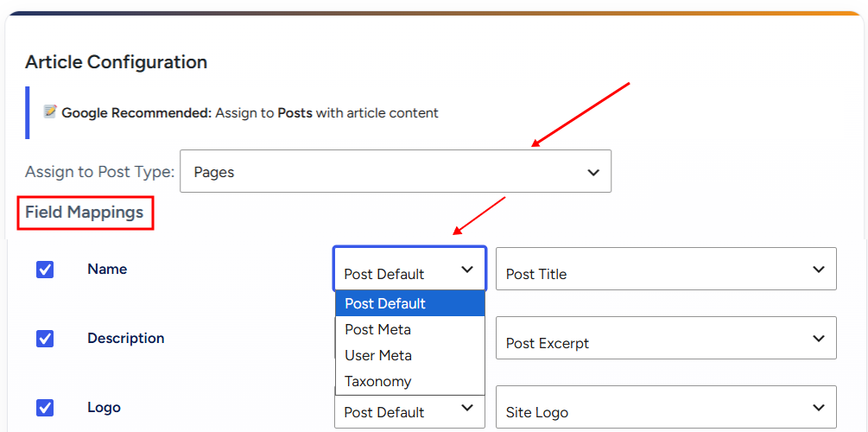Open the Assign to Post Type dropdown
The width and height of the screenshot is (868, 432).
pyautogui.click(x=396, y=171)
